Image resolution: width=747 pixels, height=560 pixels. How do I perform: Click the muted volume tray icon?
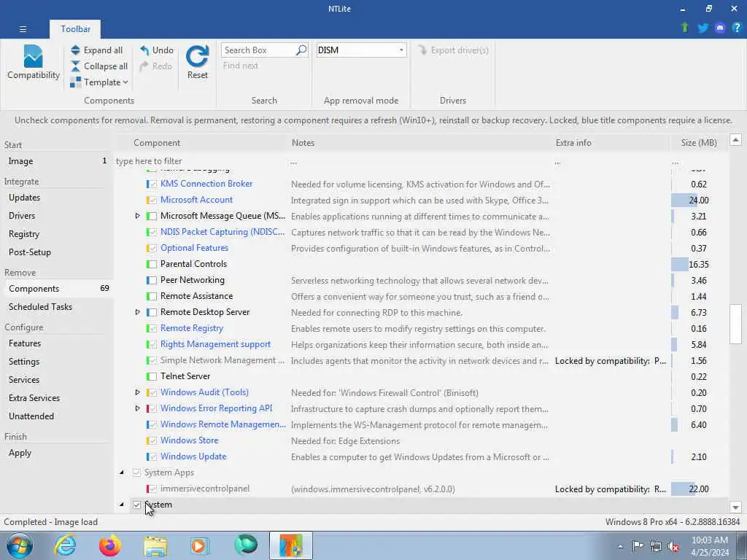pos(673,546)
